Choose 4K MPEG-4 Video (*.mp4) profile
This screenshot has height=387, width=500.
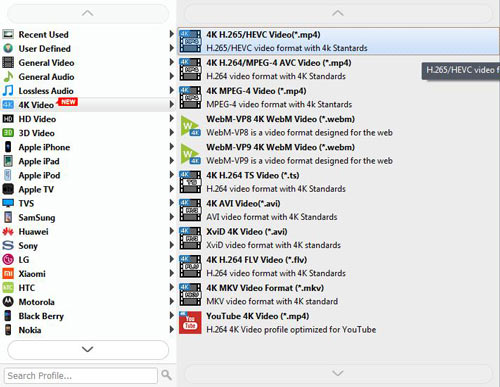click(338, 97)
